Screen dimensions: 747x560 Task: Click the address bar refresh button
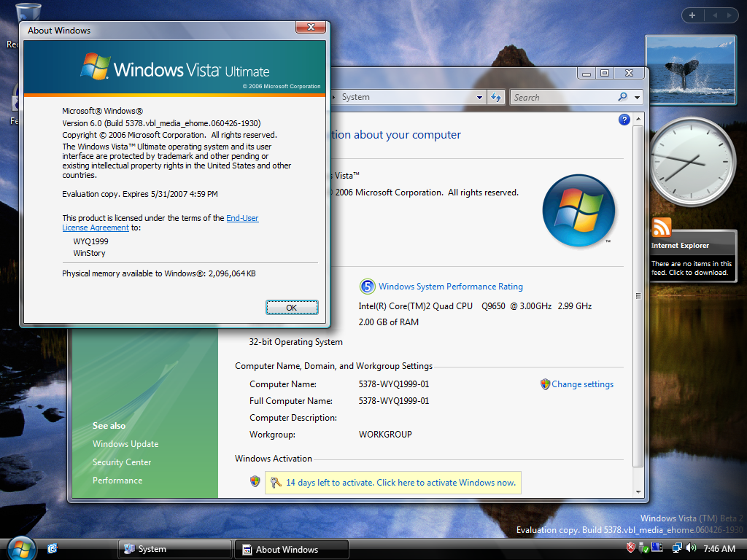tap(496, 97)
